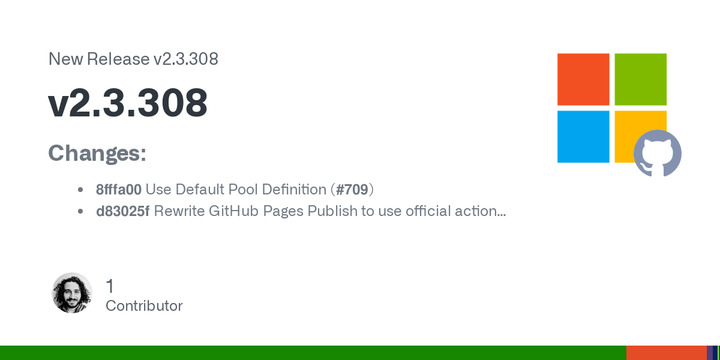Open commit hash 8fffa00
720x360 pixels.
pos(118,189)
